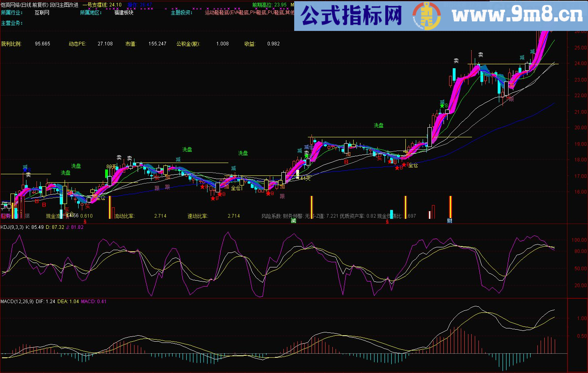Click the 收益 value 0.982
The width and height of the screenshot is (588, 373).
point(273,44)
